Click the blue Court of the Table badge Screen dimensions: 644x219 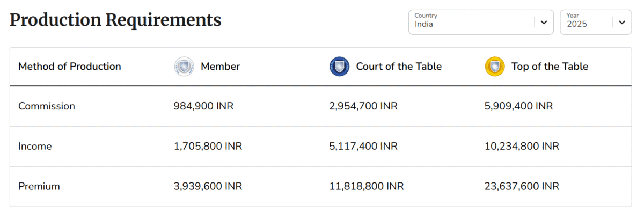pos(339,67)
